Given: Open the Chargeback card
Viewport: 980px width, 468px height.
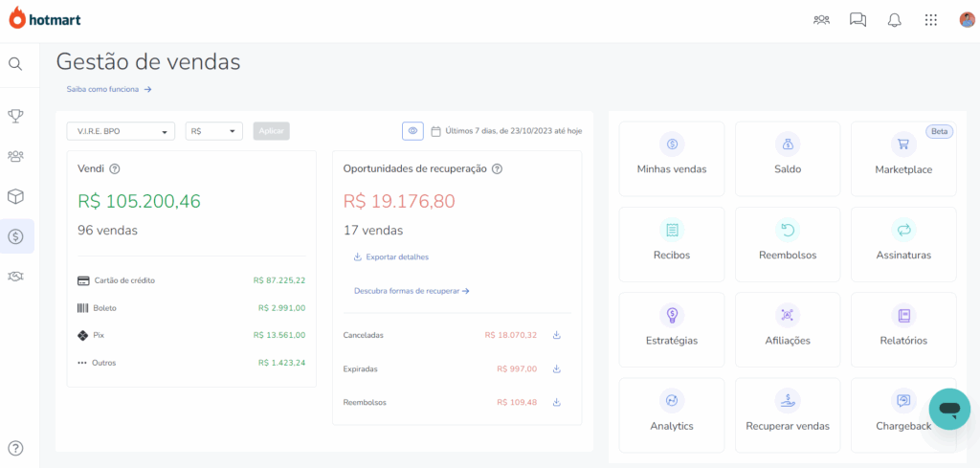Looking at the screenshot, I should (x=903, y=415).
